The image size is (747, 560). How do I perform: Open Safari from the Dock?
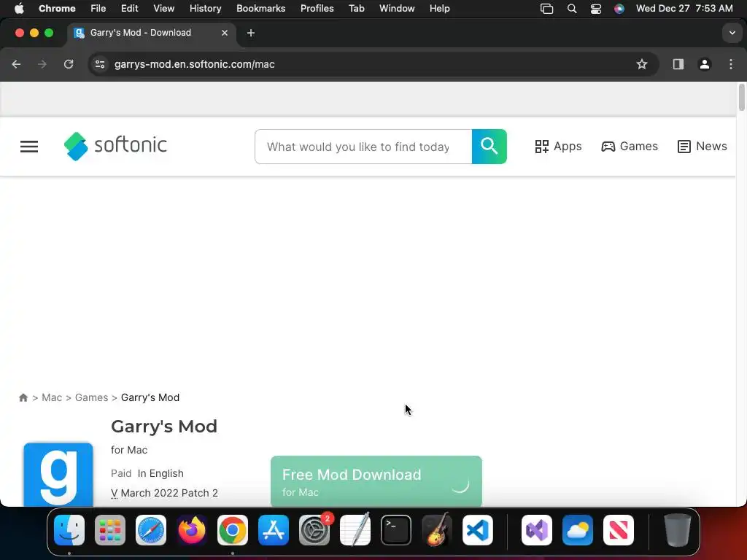click(x=151, y=530)
